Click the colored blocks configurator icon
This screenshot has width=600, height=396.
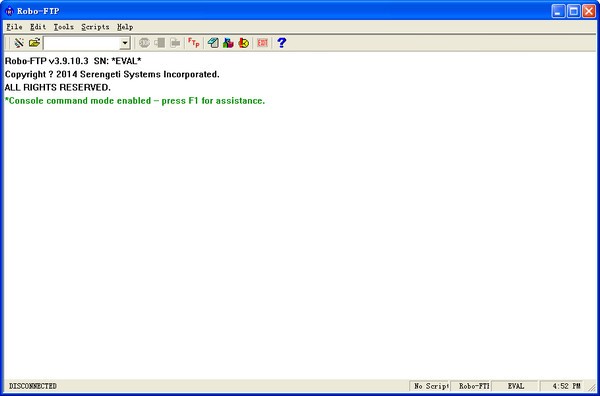(x=228, y=43)
